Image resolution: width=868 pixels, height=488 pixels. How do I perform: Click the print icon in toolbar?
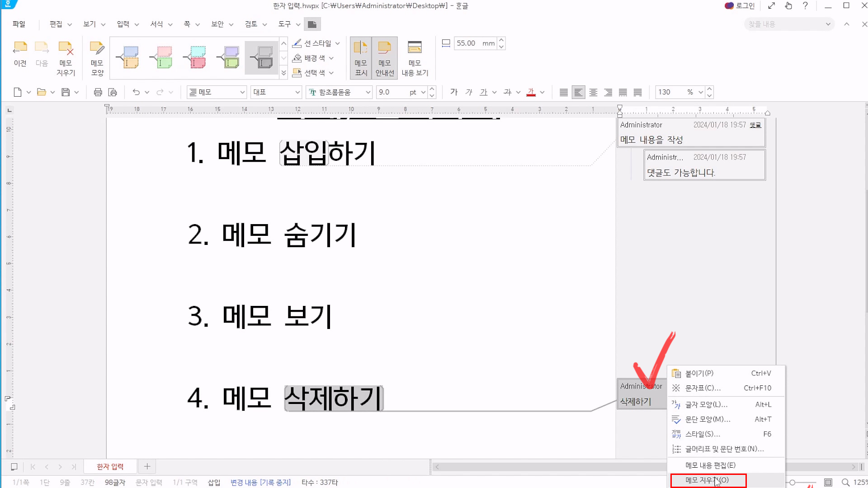98,92
